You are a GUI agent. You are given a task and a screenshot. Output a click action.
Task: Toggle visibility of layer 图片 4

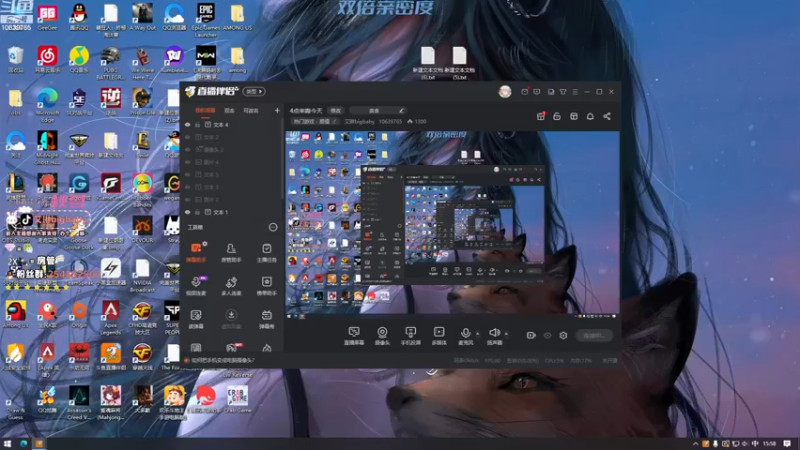click(188, 162)
